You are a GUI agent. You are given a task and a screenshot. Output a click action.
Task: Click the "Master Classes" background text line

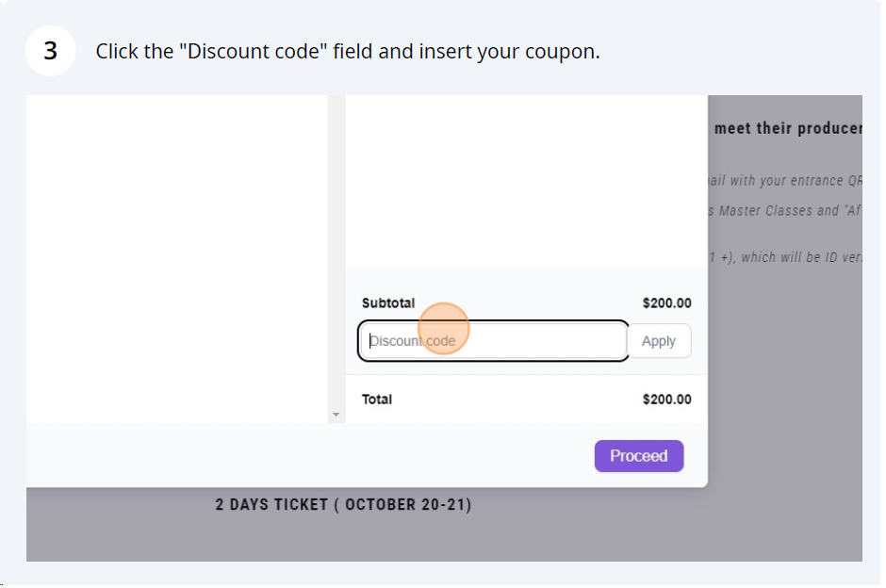[785, 210]
